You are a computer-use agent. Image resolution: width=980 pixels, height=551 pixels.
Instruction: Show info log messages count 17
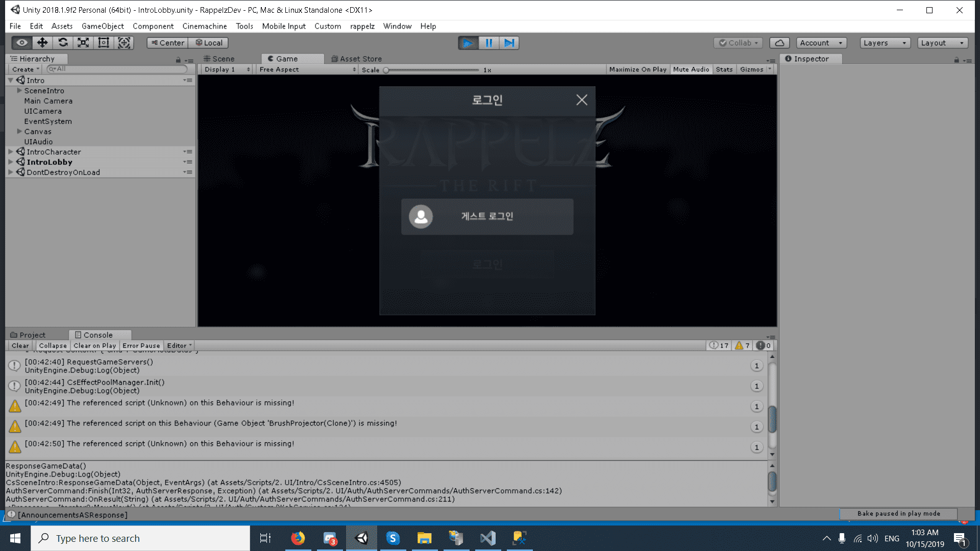pos(719,345)
